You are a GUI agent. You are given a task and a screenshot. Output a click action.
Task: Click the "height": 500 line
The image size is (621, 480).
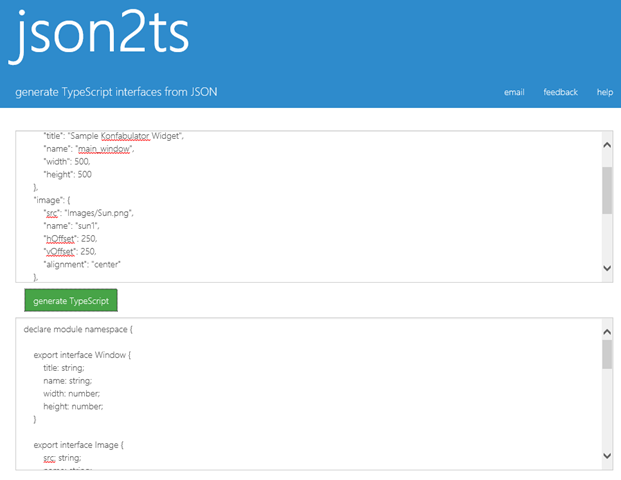click(68, 174)
